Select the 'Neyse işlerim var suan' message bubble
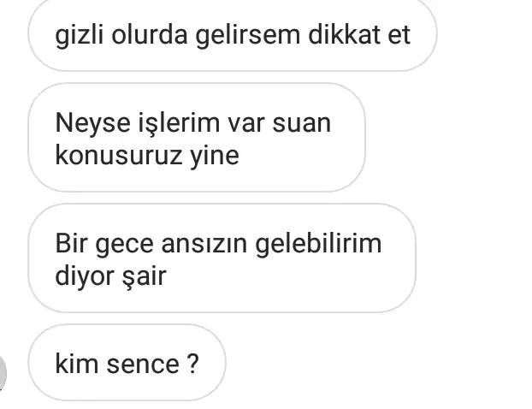The height and width of the screenshot is (409, 532). point(197,138)
